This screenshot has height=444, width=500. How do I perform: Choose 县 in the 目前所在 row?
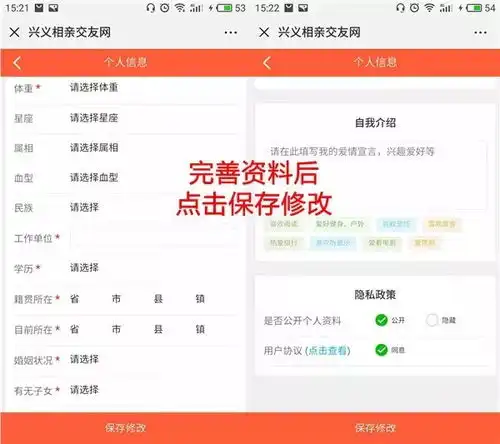pyautogui.click(x=158, y=329)
